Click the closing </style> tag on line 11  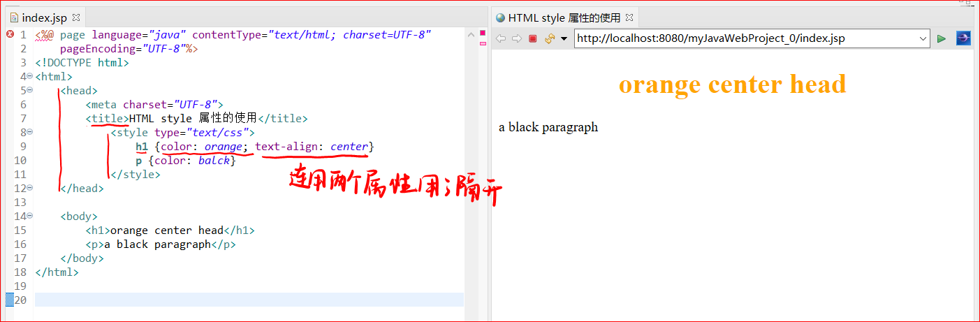pyautogui.click(x=136, y=175)
